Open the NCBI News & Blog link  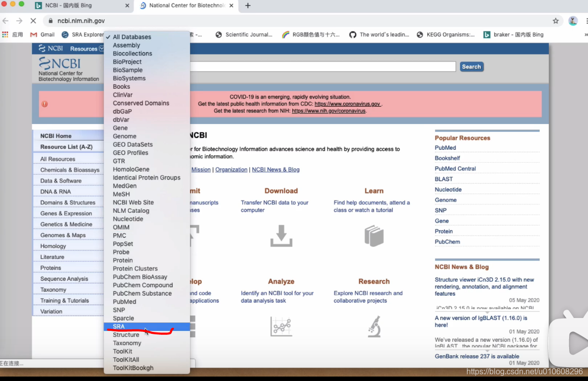275,170
